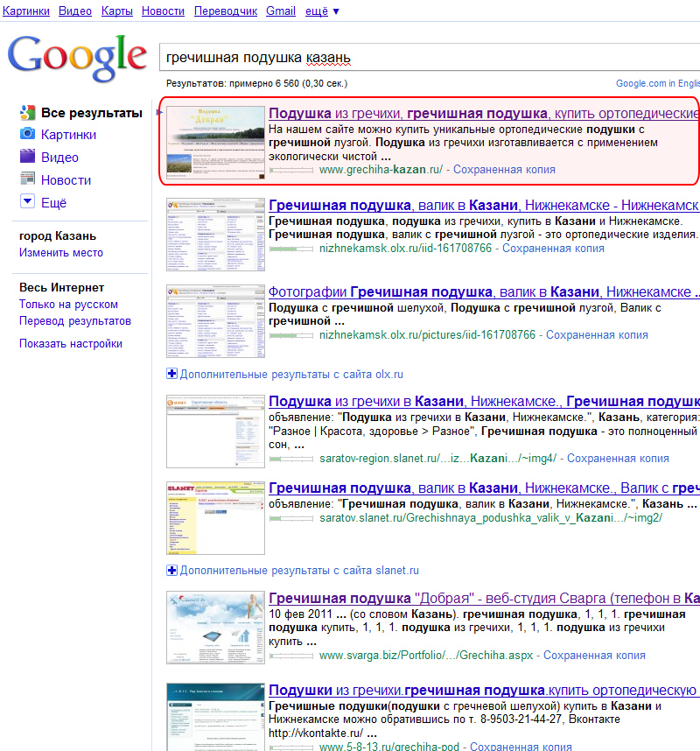Open Переводчик in the top navigation bar
This screenshot has height=751, width=700.
pyautogui.click(x=226, y=11)
